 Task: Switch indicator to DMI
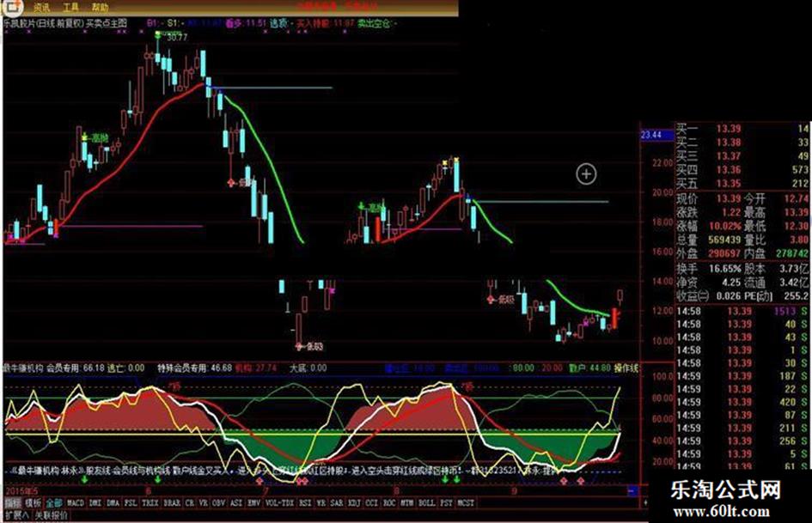[95, 502]
